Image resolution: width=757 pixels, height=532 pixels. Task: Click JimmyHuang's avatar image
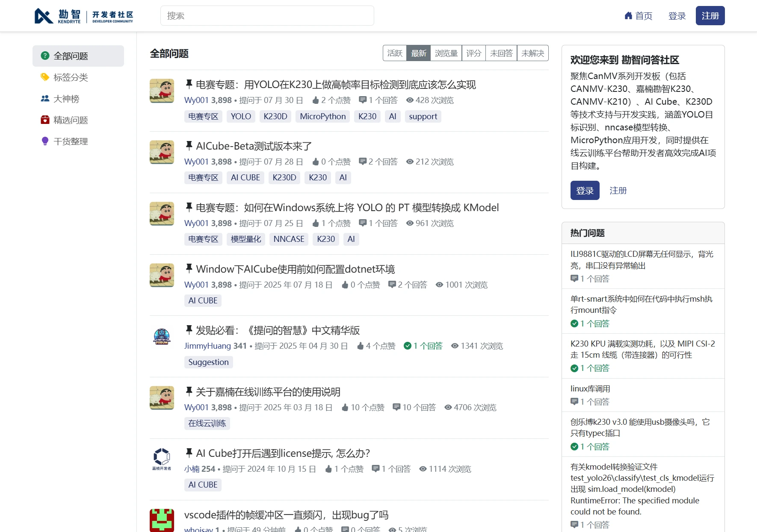tap(162, 336)
